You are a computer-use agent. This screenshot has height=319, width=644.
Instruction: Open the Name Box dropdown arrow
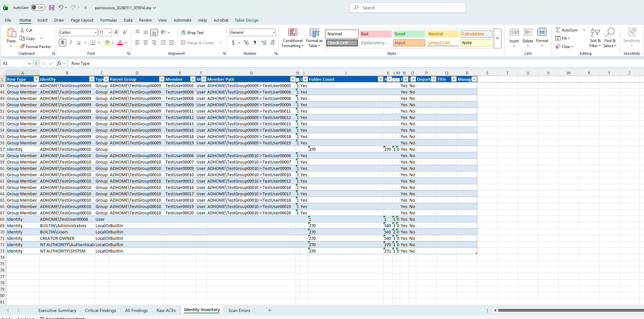pos(29,64)
